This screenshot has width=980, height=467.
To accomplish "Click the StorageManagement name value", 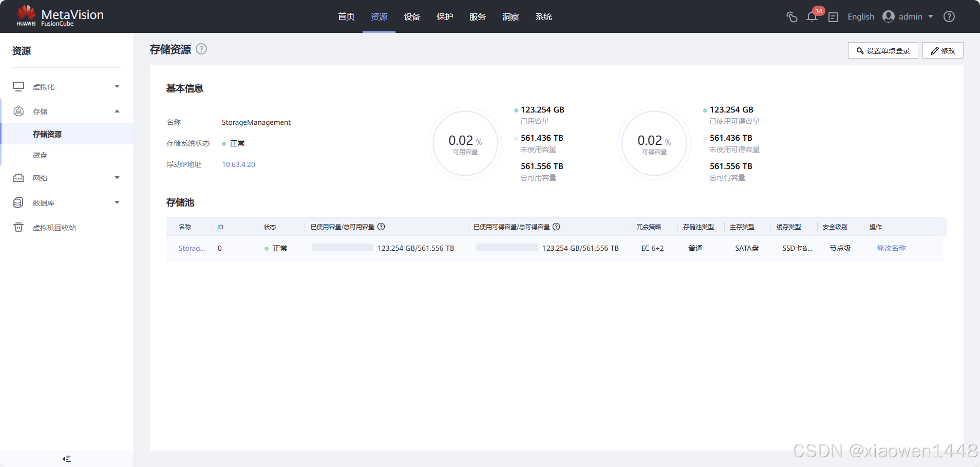I will pyautogui.click(x=256, y=122).
